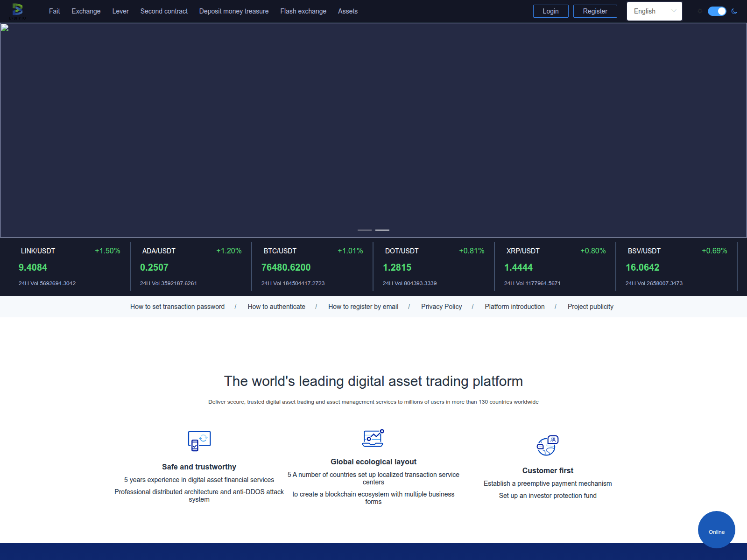Viewport: 747px width, 560px height.
Task: Click the Customer first globe icon
Action: tap(548, 446)
